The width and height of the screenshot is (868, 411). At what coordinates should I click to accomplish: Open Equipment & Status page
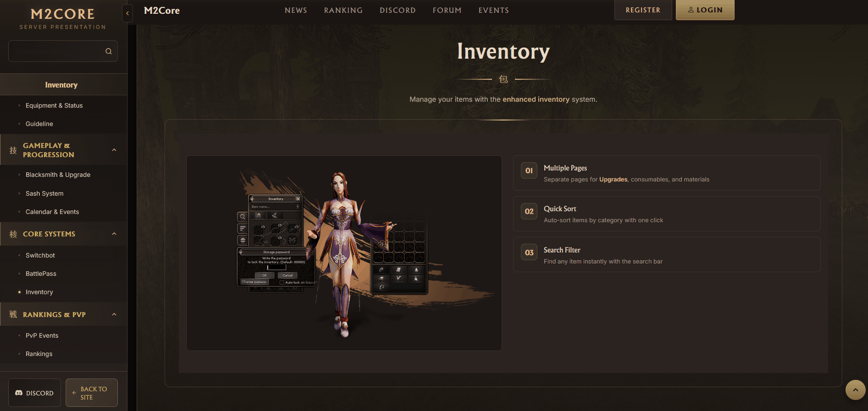[54, 105]
